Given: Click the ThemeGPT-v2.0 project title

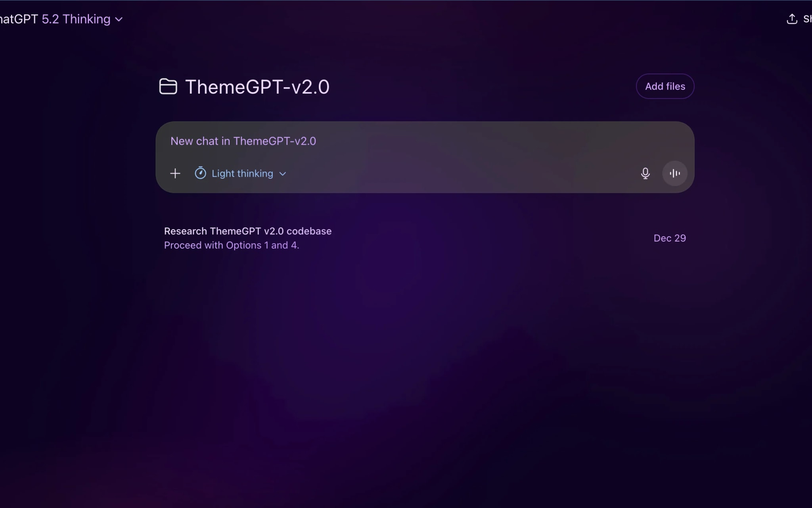Looking at the screenshot, I should coord(257,87).
